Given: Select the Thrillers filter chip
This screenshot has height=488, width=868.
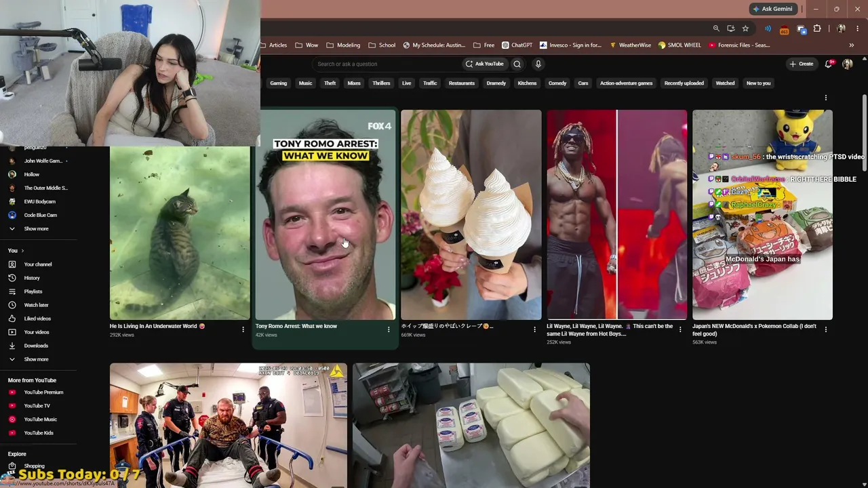Looking at the screenshot, I should (x=381, y=83).
